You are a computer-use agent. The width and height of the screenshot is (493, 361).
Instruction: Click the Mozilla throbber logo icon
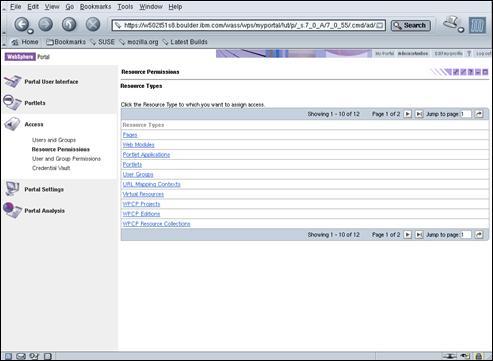477,25
